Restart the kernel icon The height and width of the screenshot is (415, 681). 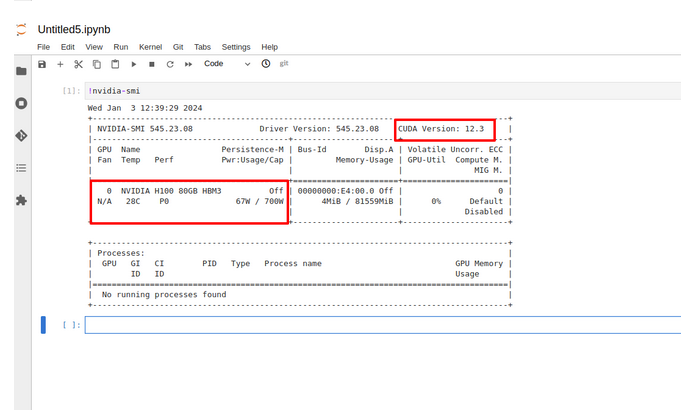[170, 64]
